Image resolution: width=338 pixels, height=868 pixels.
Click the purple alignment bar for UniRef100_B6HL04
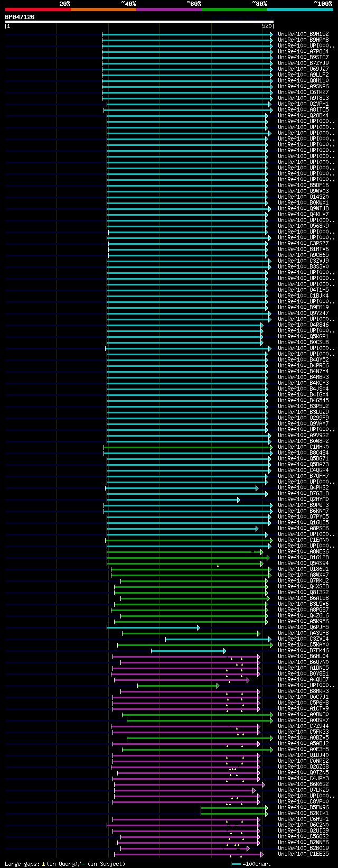coord(186,657)
